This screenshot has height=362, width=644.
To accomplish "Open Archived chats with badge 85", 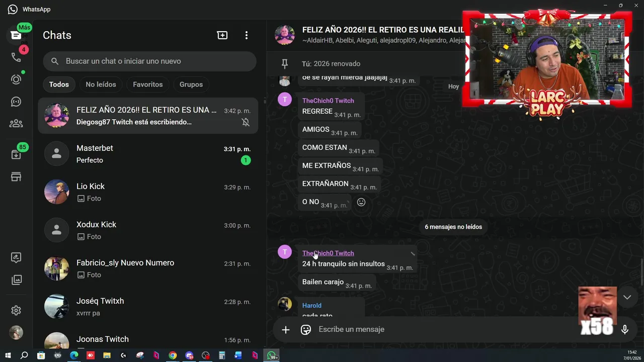I will coord(16,154).
